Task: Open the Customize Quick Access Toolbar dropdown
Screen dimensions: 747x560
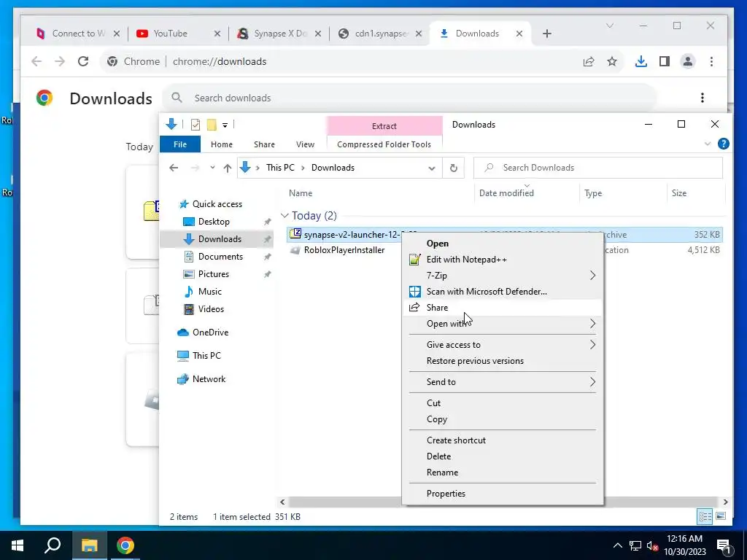Action: [225, 125]
